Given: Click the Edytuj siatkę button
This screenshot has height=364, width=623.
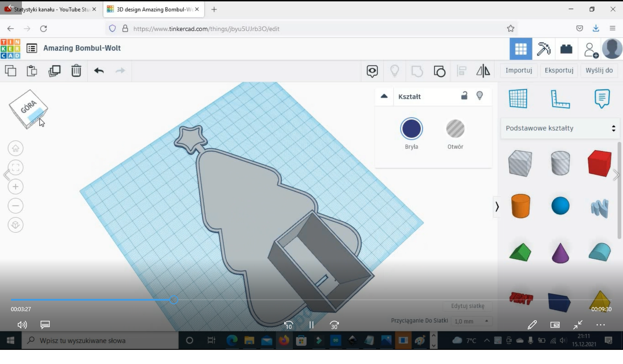Looking at the screenshot, I should 468,306.
